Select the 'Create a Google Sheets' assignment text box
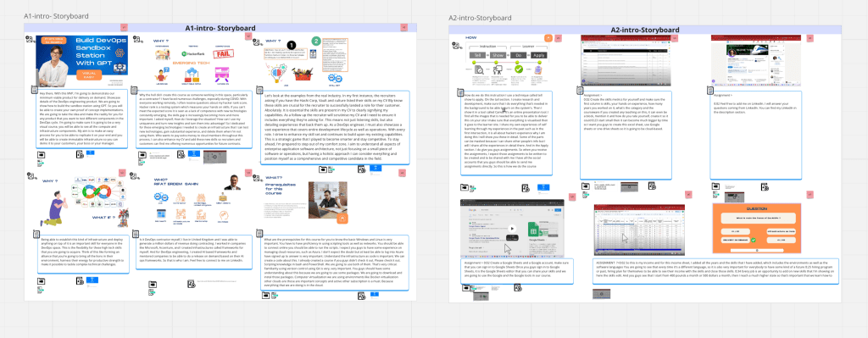Viewport: 868px width, 338px height. coord(516,270)
